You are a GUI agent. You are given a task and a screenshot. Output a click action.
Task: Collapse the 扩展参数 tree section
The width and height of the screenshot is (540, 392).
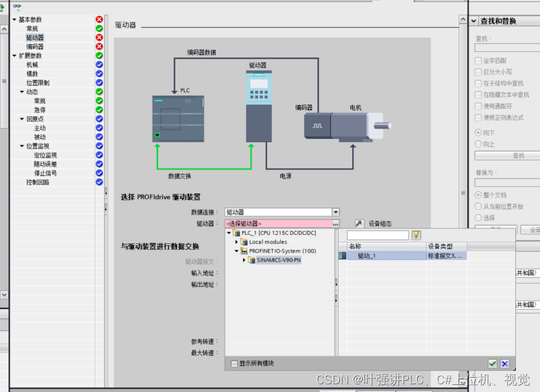point(14,56)
